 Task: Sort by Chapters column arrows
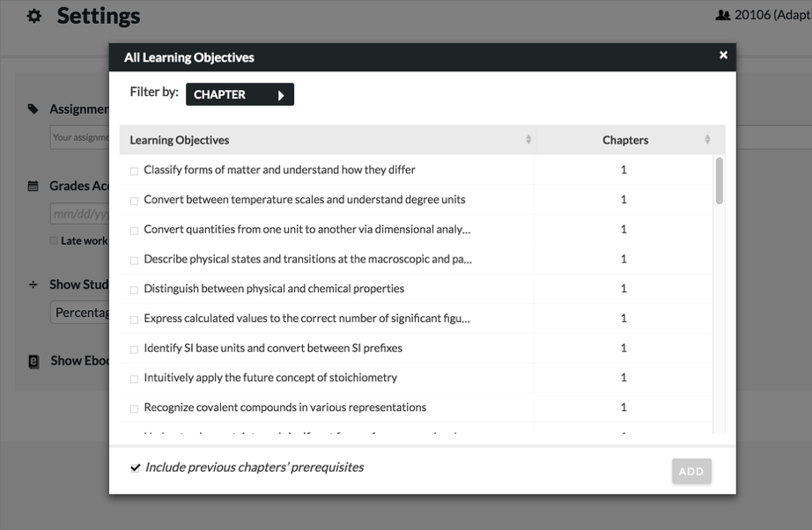[707, 140]
